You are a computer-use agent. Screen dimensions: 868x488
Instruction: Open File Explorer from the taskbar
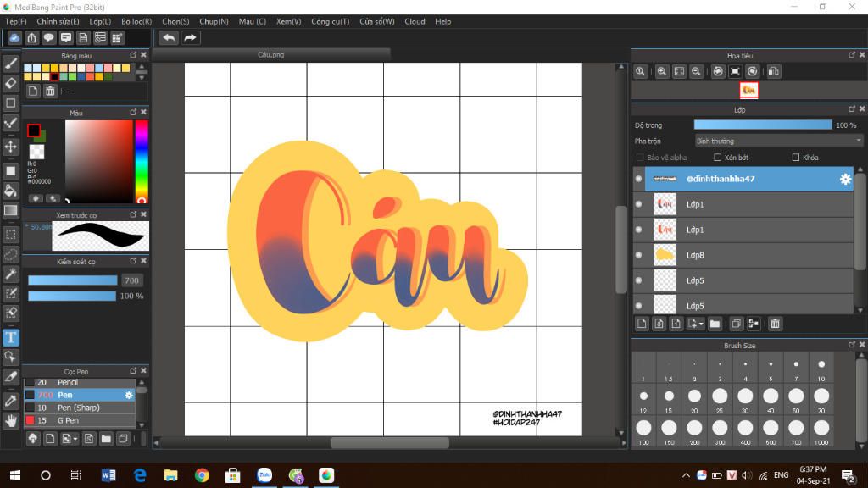coord(170,475)
